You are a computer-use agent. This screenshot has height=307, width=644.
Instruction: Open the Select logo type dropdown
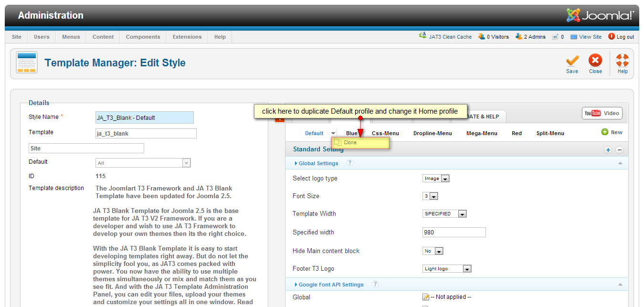[436, 179]
